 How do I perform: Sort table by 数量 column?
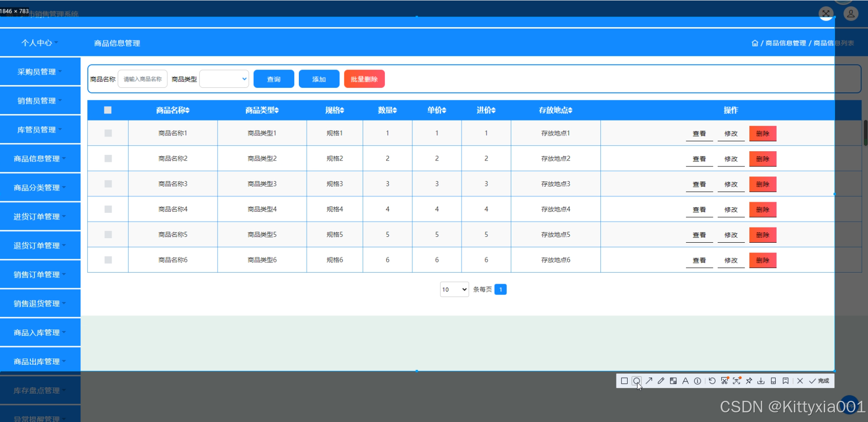tap(388, 110)
